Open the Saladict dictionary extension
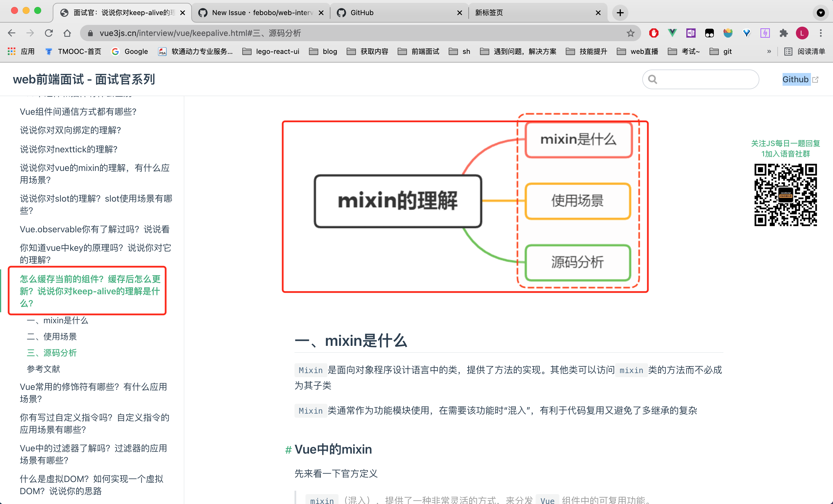Image resolution: width=833 pixels, height=504 pixels. pos(728,33)
